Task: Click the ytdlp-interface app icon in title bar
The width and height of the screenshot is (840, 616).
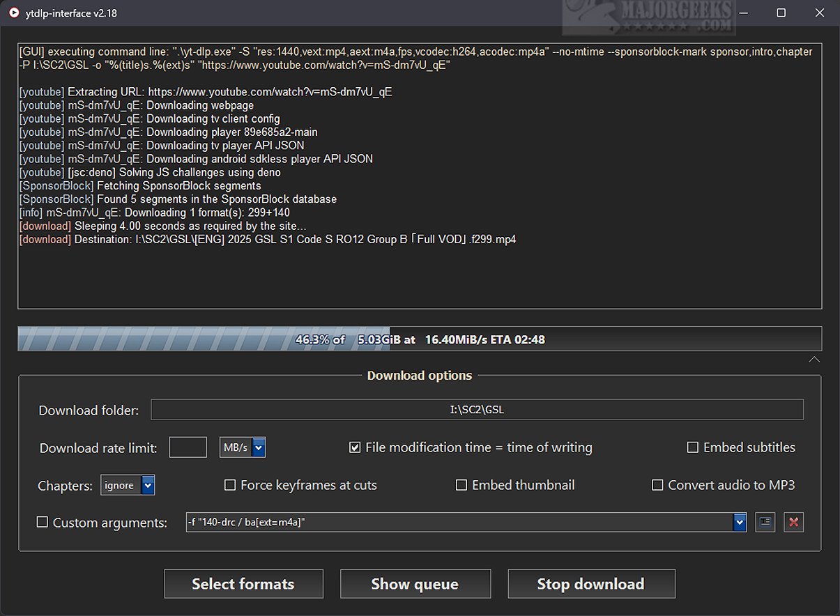Action: (14, 13)
